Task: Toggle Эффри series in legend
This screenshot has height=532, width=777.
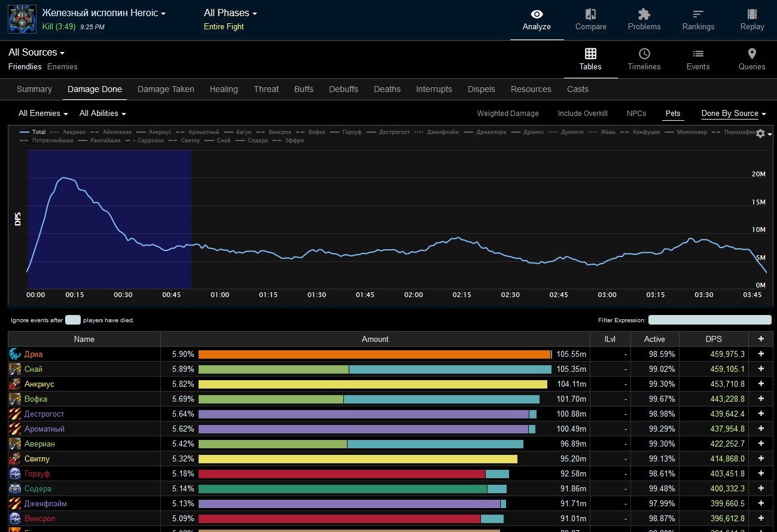Action: [x=288, y=140]
